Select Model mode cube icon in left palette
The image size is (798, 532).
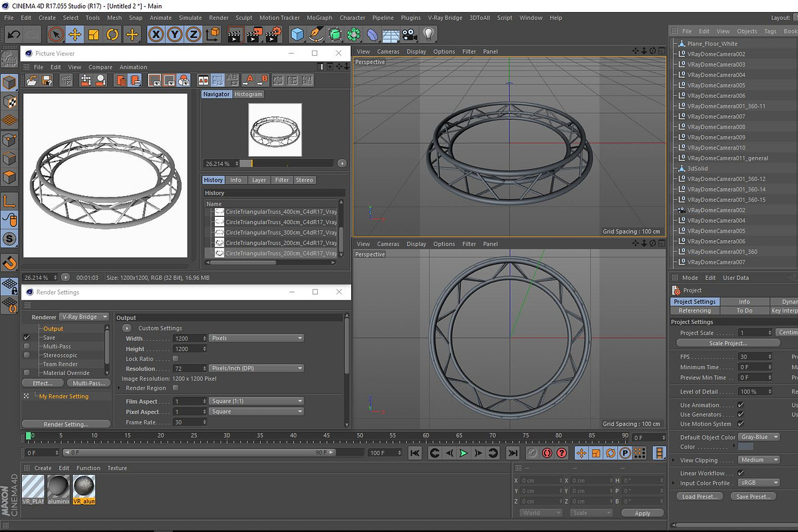tap(9, 82)
